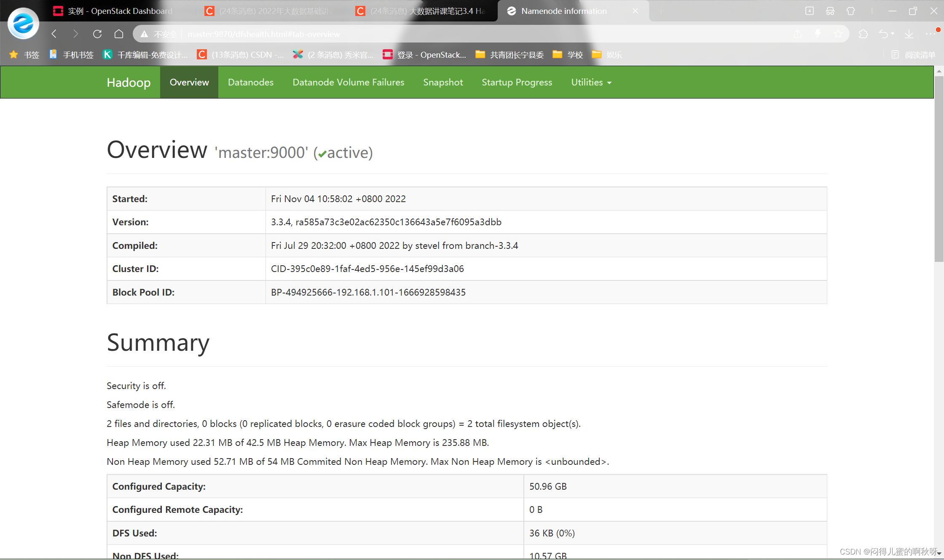Toggle incognito mode hat-and-glasses icon

click(830, 11)
